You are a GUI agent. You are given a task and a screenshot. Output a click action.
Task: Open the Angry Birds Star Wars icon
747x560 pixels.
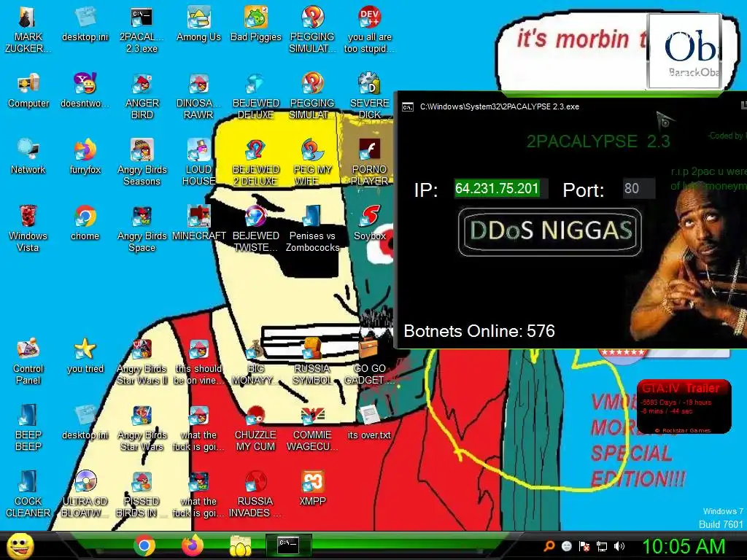click(142, 427)
